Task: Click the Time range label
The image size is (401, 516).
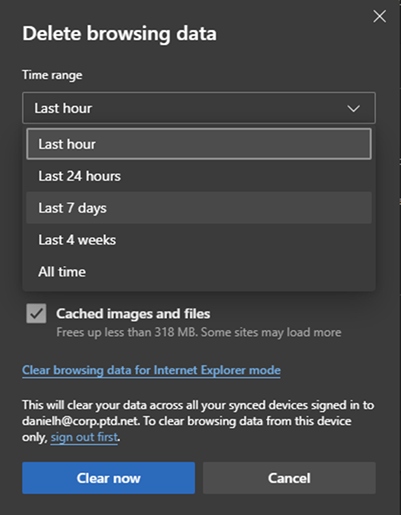Action: click(52, 75)
